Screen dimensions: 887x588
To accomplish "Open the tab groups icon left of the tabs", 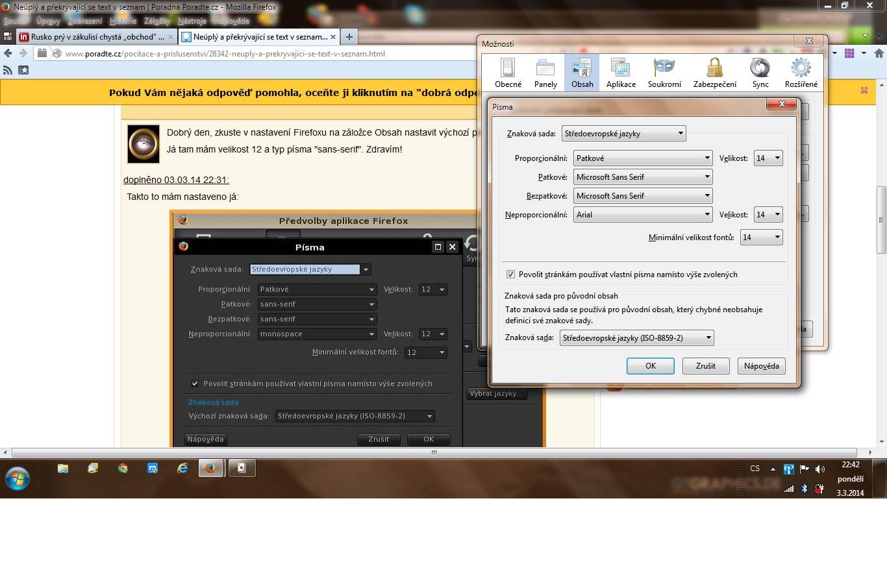I will (8, 37).
